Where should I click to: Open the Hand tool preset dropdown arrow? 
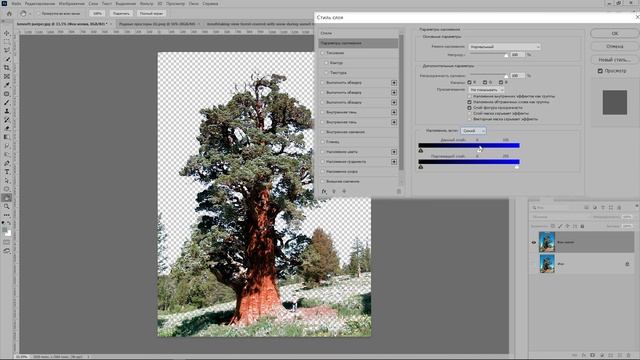point(30,13)
